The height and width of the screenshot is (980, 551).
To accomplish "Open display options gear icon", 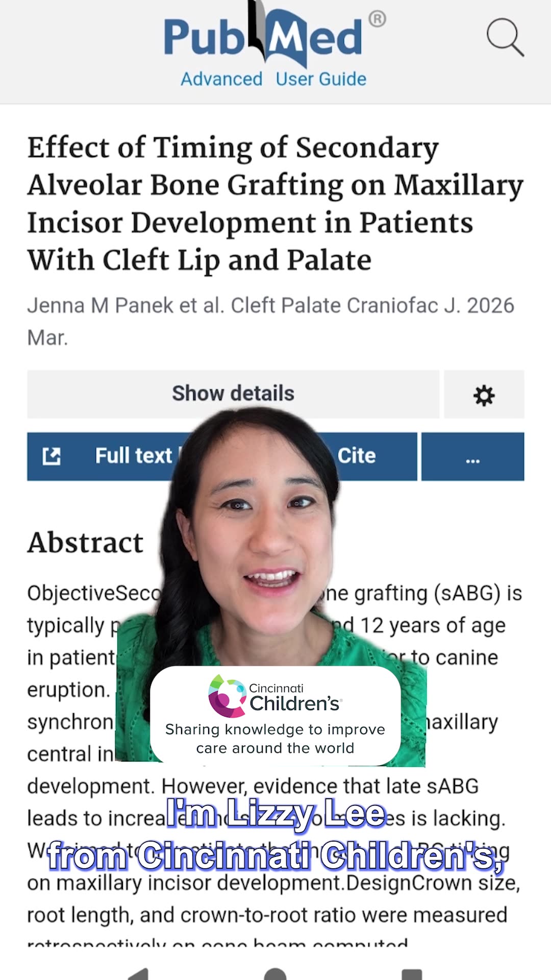I will pos(484,395).
